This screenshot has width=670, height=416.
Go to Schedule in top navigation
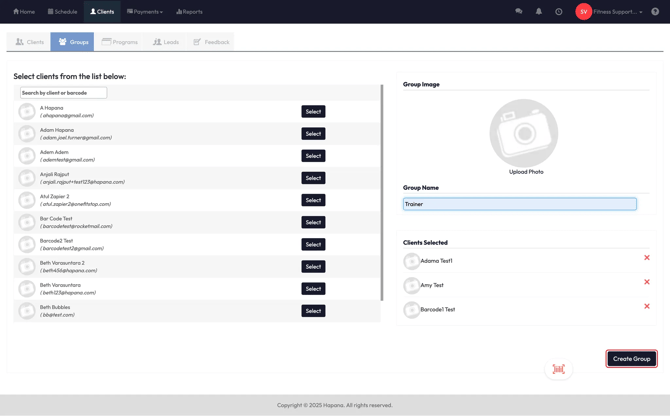click(62, 12)
